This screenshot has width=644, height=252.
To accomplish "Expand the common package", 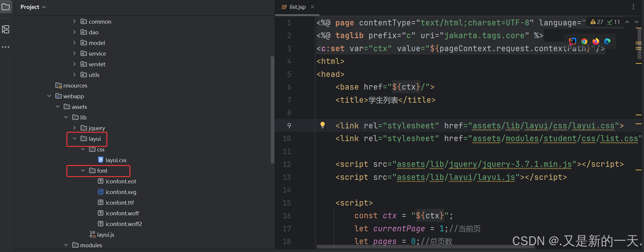I will 75,21.
